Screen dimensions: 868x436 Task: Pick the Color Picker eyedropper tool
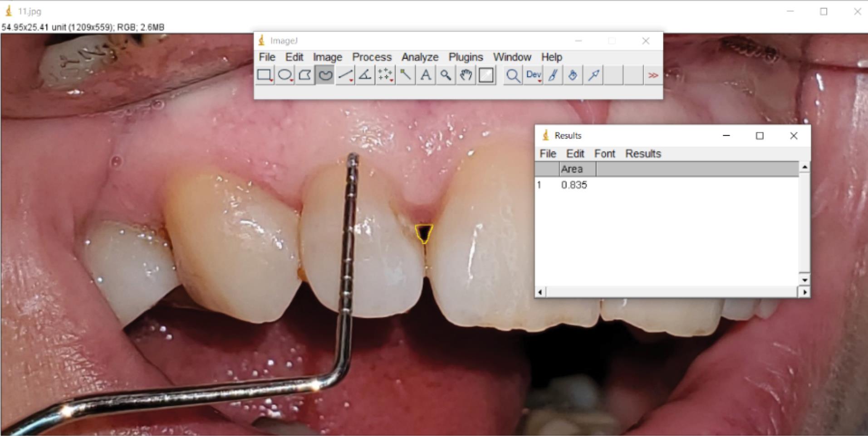pyautogui.click(x=593, y=75)
